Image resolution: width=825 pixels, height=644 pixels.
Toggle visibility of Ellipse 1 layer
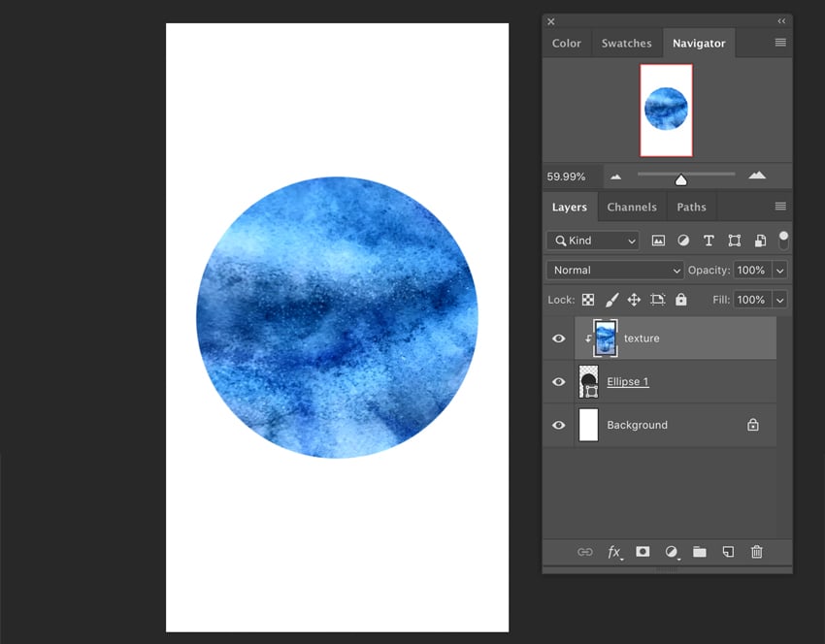click(558, 381)
